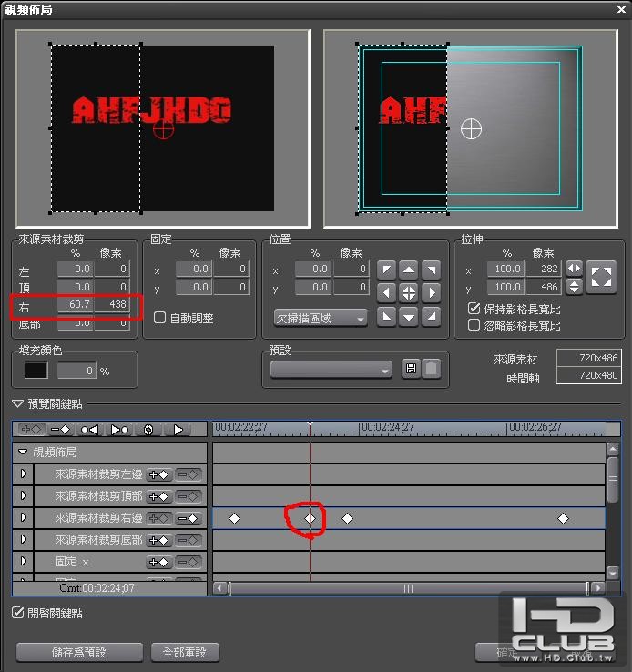Expand the 來源素材裁剪頂部 row
Image resolution: width=632 pixels, height=672 pixels.
click(24, 495)
